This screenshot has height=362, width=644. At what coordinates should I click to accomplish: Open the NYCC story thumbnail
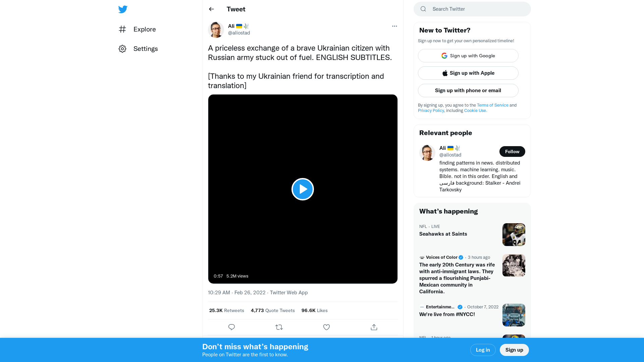(x=514, y=315)
